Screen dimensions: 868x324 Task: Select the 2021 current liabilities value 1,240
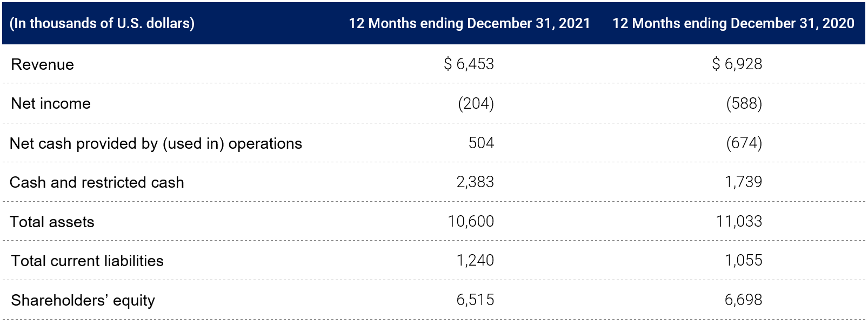tap(475, 260)
